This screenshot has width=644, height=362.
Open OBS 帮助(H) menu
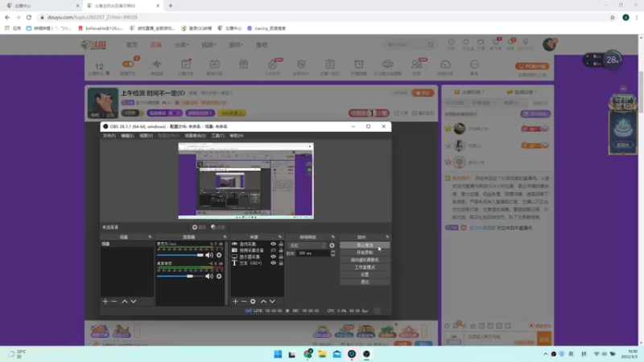coord(237,135)
